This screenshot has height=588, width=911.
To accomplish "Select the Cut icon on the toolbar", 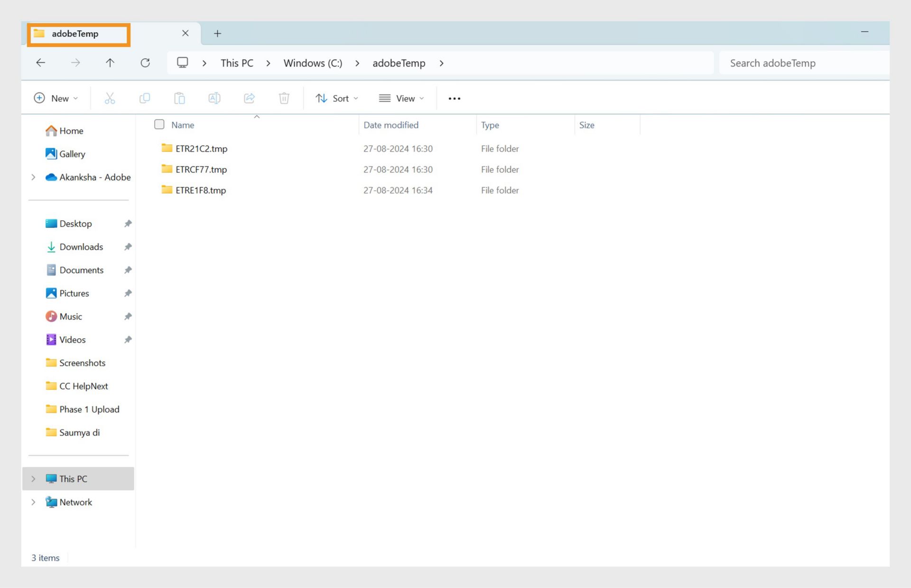I will coord(110,98).
